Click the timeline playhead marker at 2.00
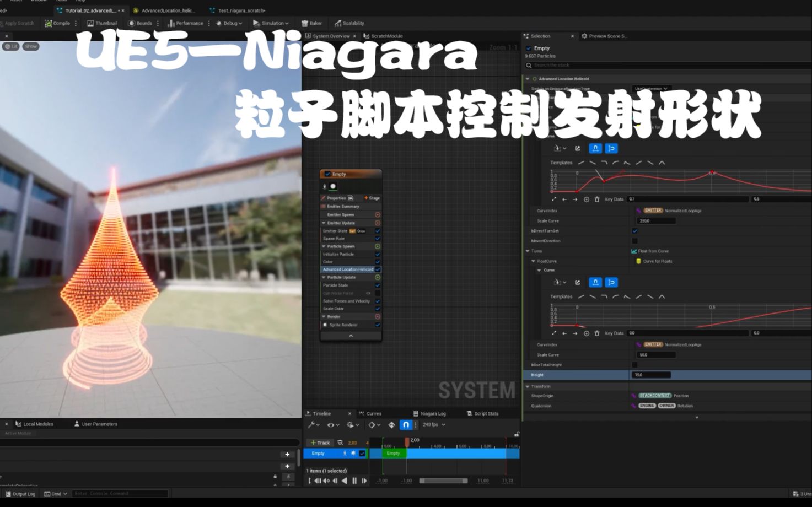This screenshot has height=507, width=812. click(407, 441)
